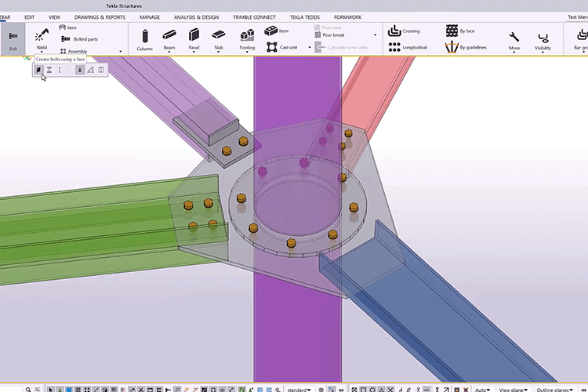Open the Outline planes dropdown
The height and width of the screenshot is (392, 588).
554,390
